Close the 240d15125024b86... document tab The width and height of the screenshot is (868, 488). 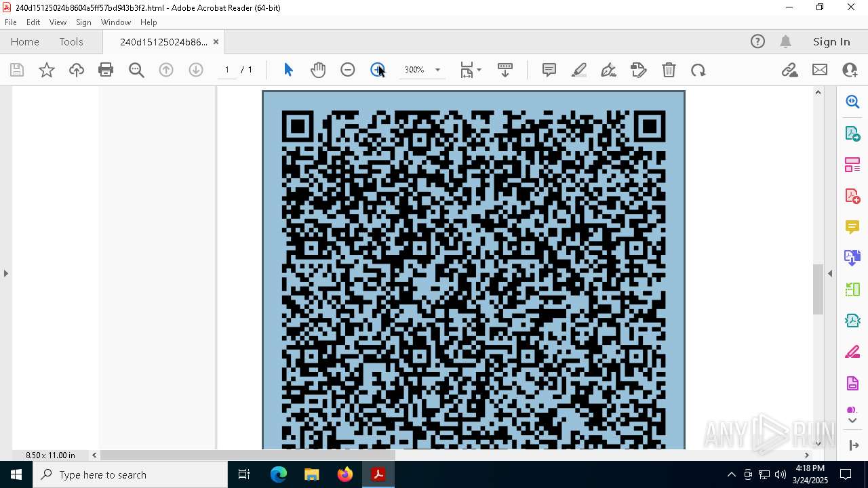pos(216,42)
